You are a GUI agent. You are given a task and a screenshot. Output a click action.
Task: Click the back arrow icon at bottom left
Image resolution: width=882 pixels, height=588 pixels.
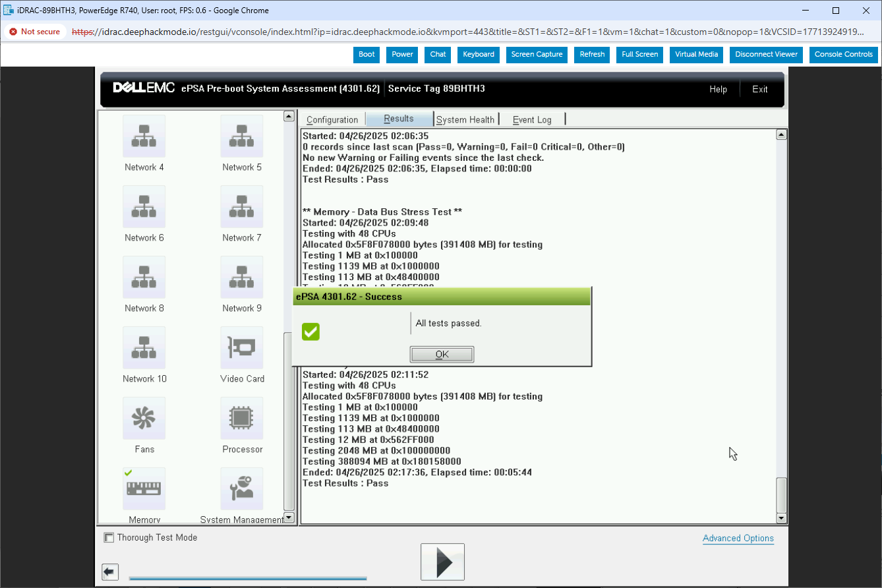[110, 572]
